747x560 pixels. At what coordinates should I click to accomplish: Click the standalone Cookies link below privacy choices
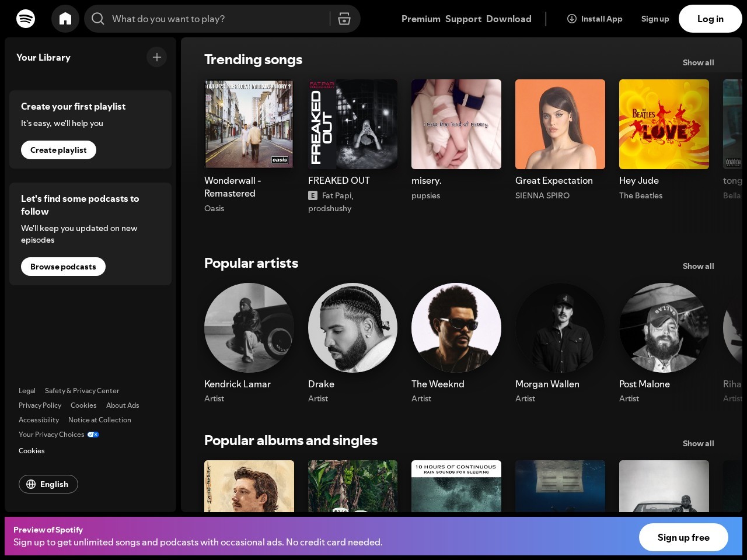[x=32, y=451]
